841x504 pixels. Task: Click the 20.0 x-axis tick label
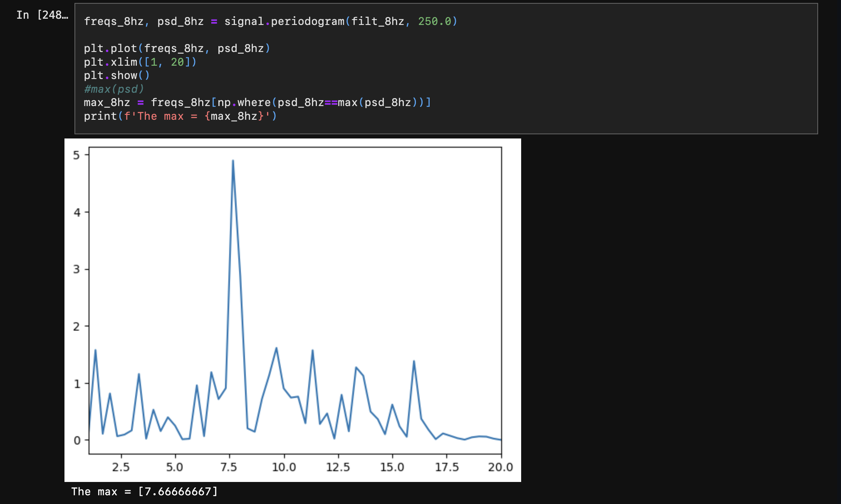pyautogui.click(x=500, y=467)
